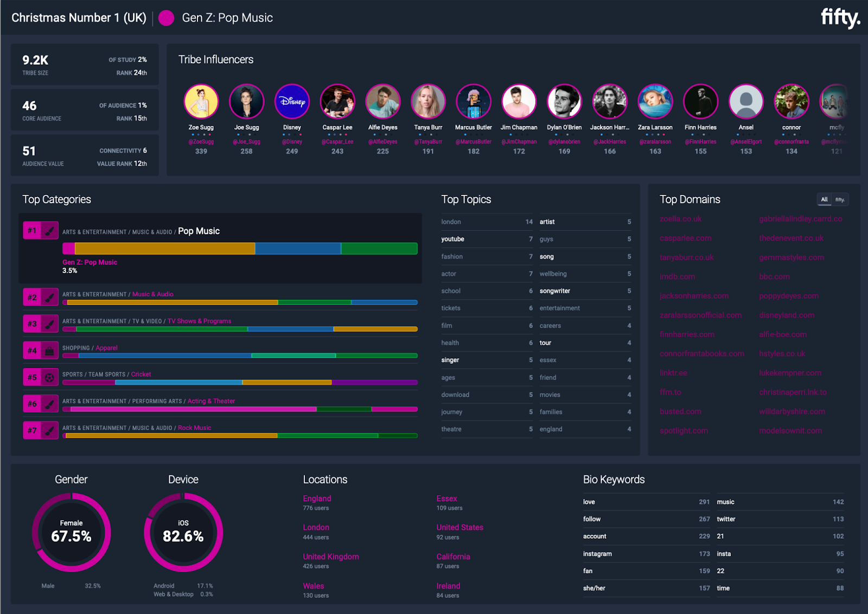Click the fifty. logo
The width and height of the screenshot is (868, 614).
click(840, 18)
